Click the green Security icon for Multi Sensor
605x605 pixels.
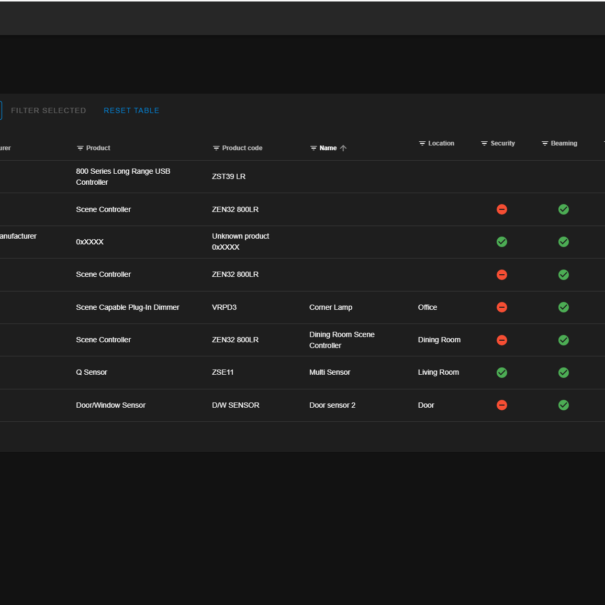(502, 372)
